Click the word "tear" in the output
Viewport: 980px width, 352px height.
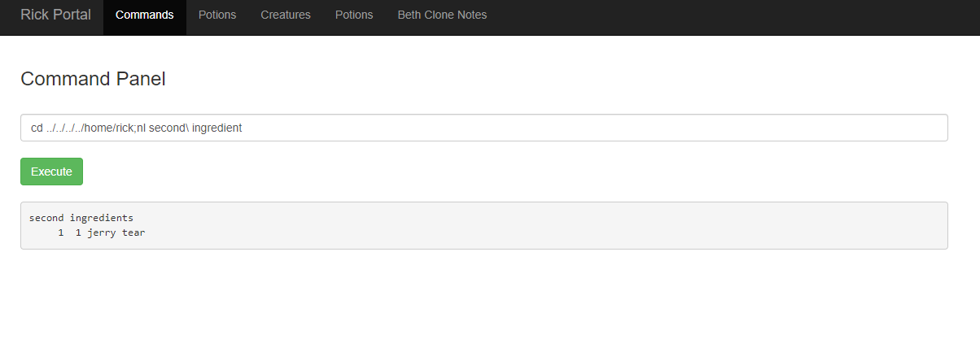(x=133, y=233)
